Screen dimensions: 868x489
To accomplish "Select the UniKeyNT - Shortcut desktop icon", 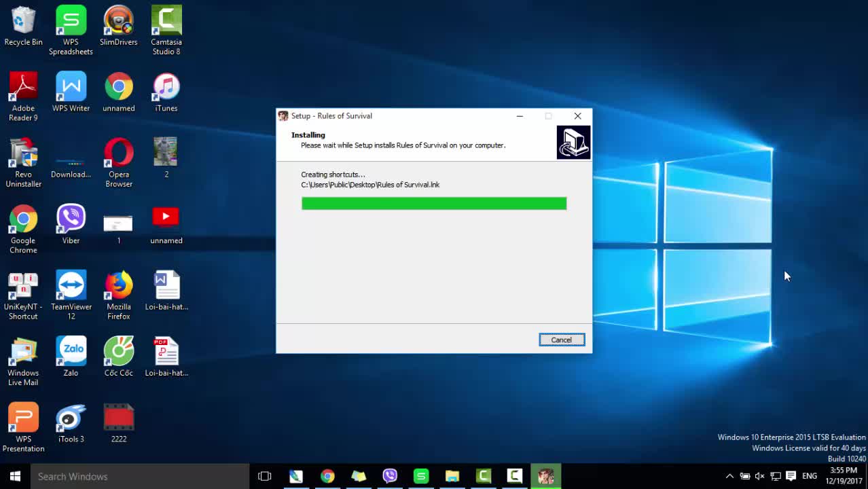I will pos(23,295).
